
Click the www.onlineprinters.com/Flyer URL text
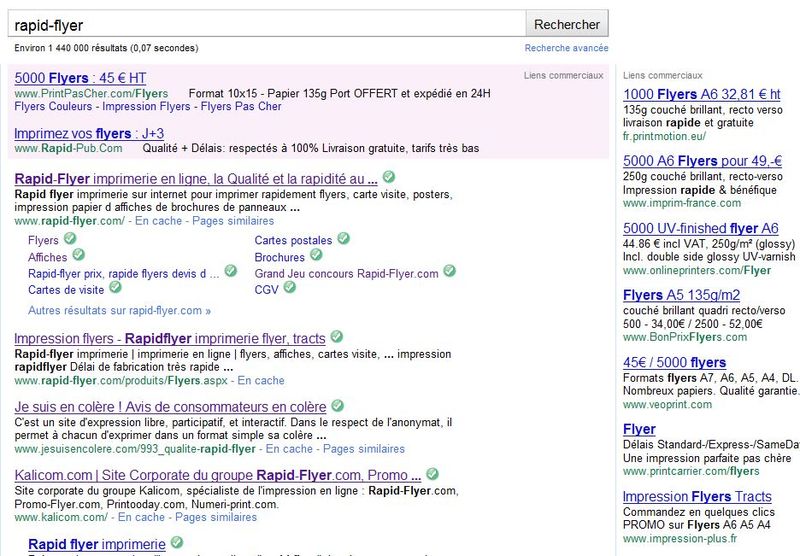click(x=697, y=270)
